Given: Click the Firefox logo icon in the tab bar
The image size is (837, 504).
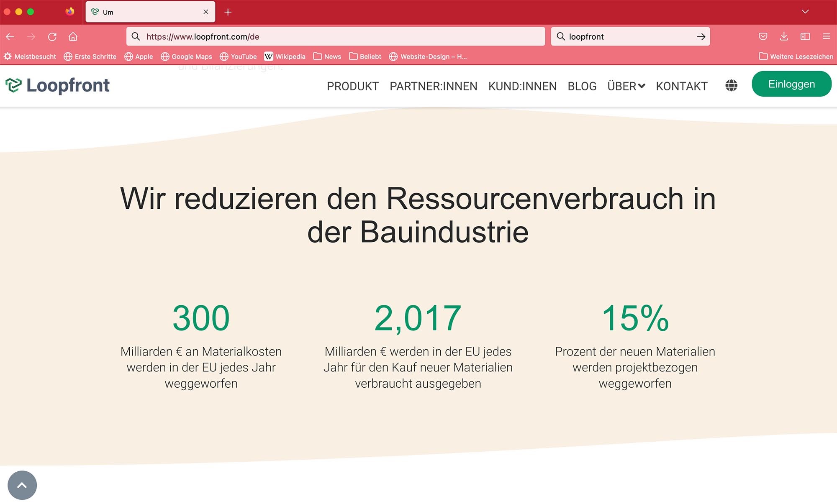Looking at the screenshot, I should point(70,11).
